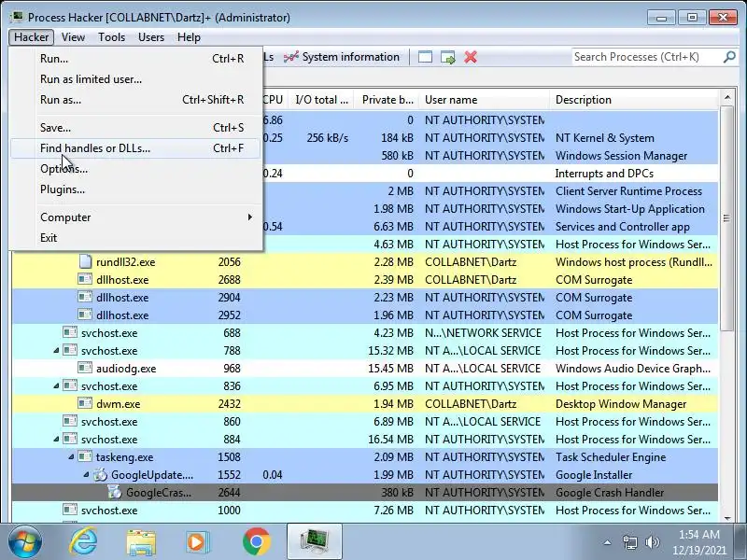Collapse svchost.exe PID 884 tree node
This screenshot has height=560, width=747.
[56, 439]
